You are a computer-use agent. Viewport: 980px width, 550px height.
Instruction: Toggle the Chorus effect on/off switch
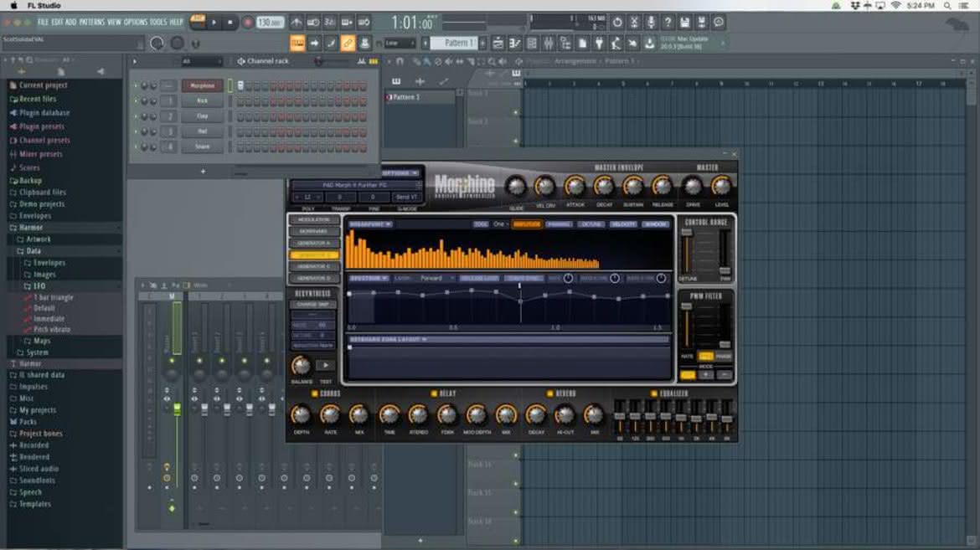click(x=314, y=393)
